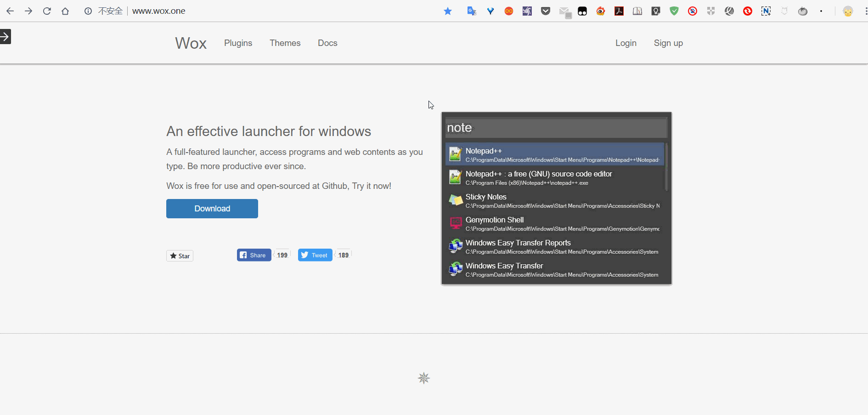Click the Facebook Share button
868x415 pixels.
click(254, 255)
